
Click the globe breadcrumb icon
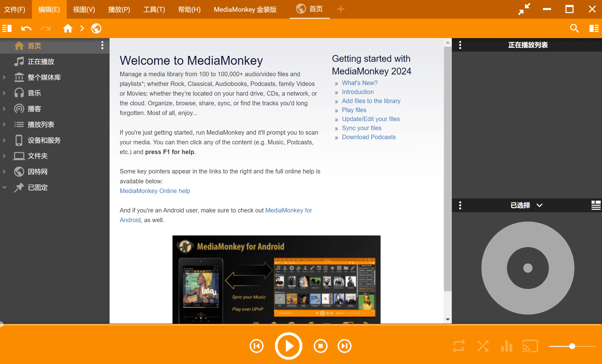96,28
